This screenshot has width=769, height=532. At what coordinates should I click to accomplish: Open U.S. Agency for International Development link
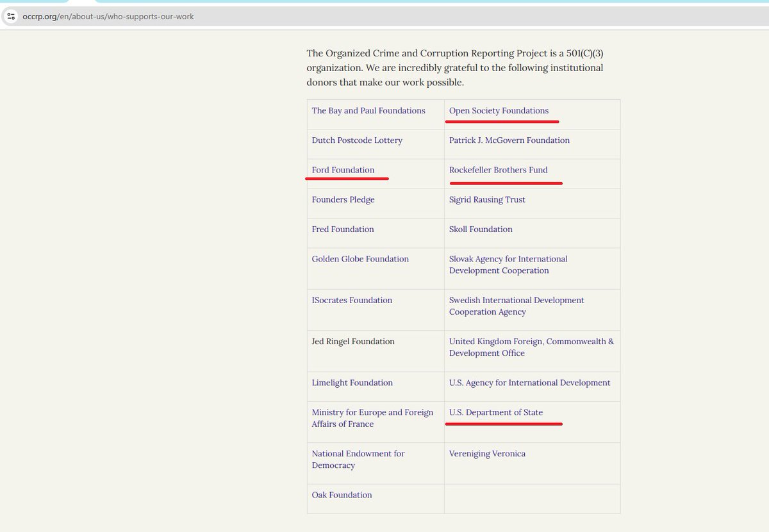[529, 383]
